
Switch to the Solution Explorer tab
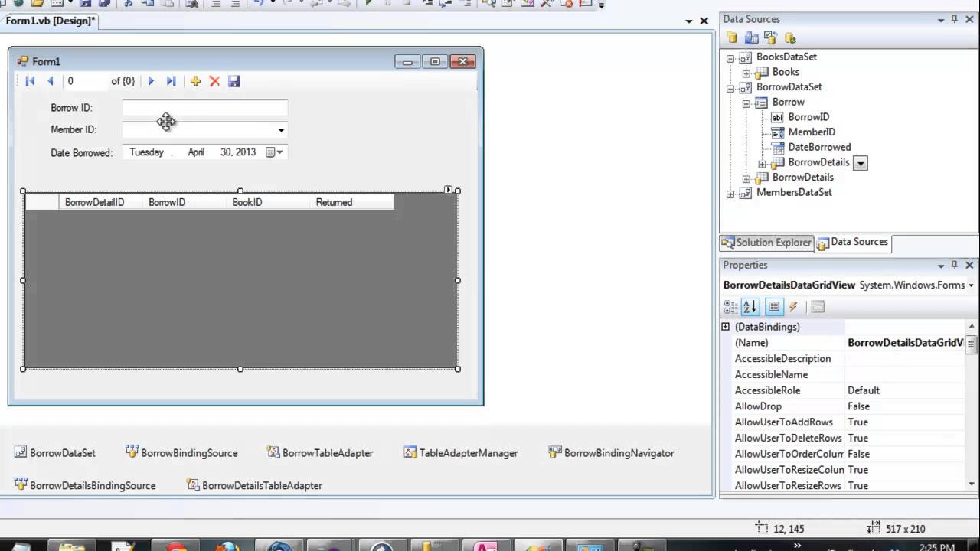click(x=766, y=243)
